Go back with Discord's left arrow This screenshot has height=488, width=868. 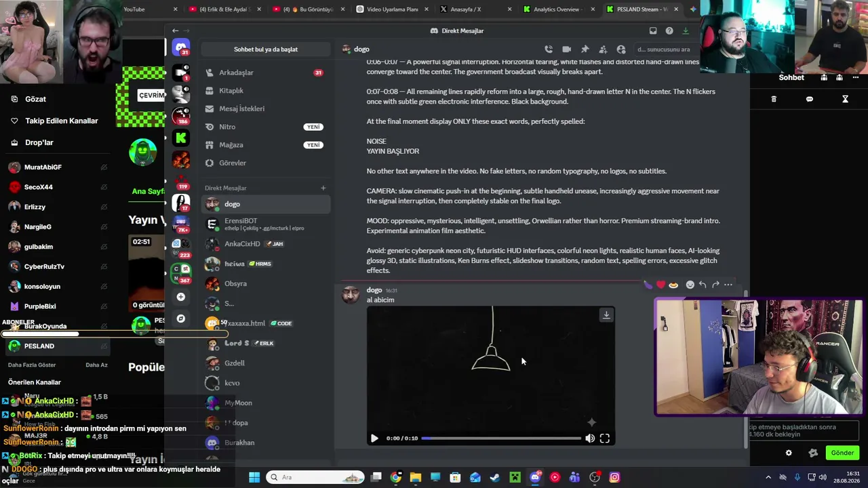(x=175, y=30)
